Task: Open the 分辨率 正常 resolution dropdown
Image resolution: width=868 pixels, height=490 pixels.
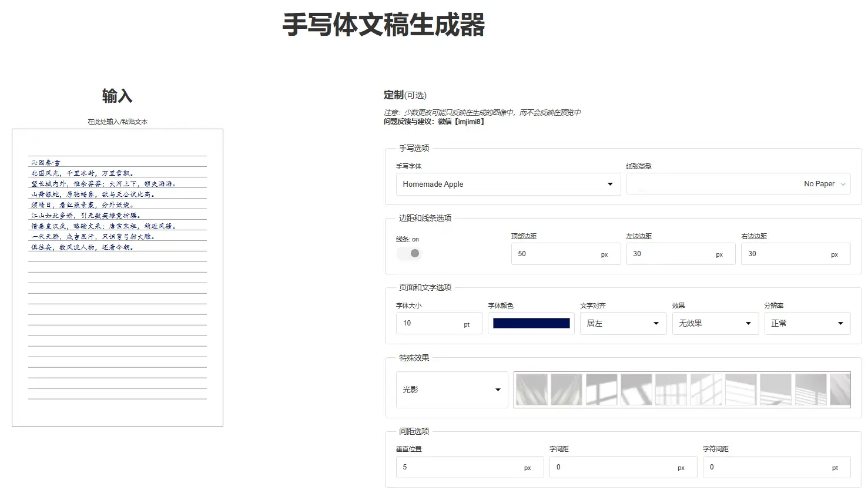Action: 807,323
